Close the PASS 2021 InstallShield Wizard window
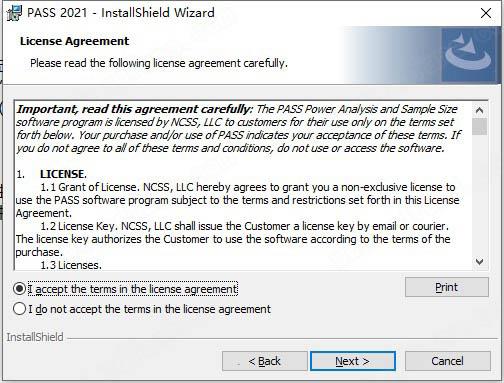 pos(486,13)
